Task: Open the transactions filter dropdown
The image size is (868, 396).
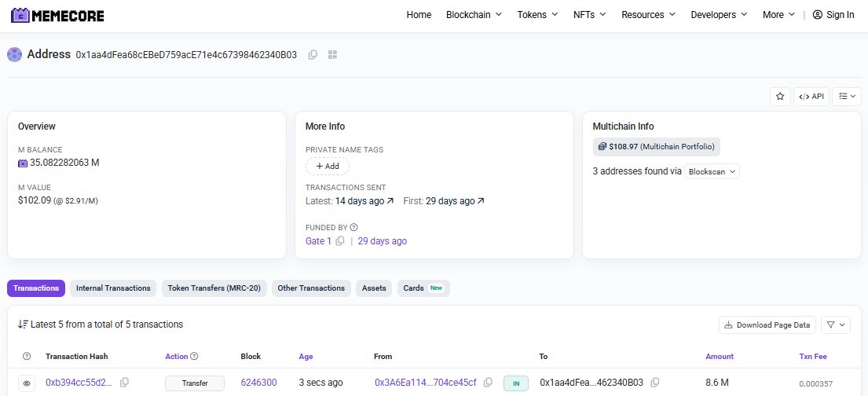Action: [x=836, y=325]
